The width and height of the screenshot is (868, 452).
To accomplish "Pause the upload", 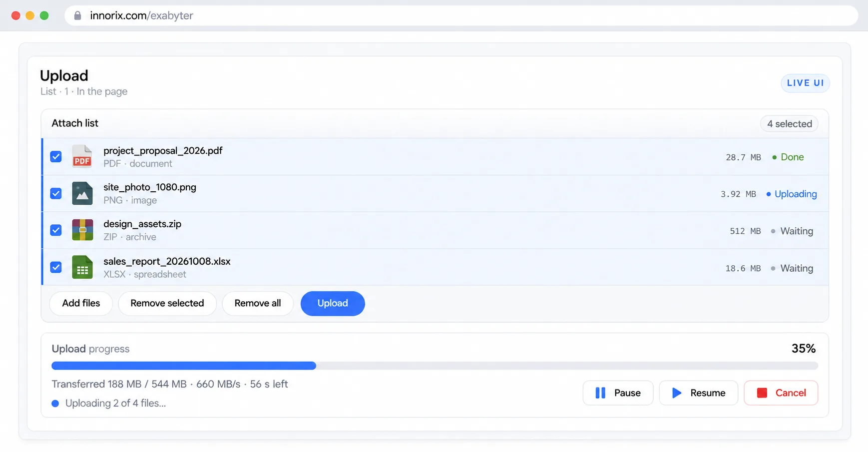I will [618, 393].
